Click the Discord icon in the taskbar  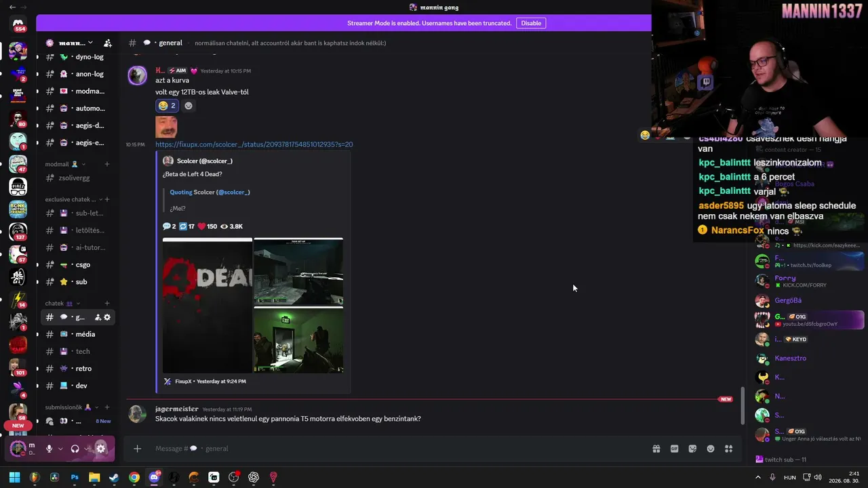(154, 477)
